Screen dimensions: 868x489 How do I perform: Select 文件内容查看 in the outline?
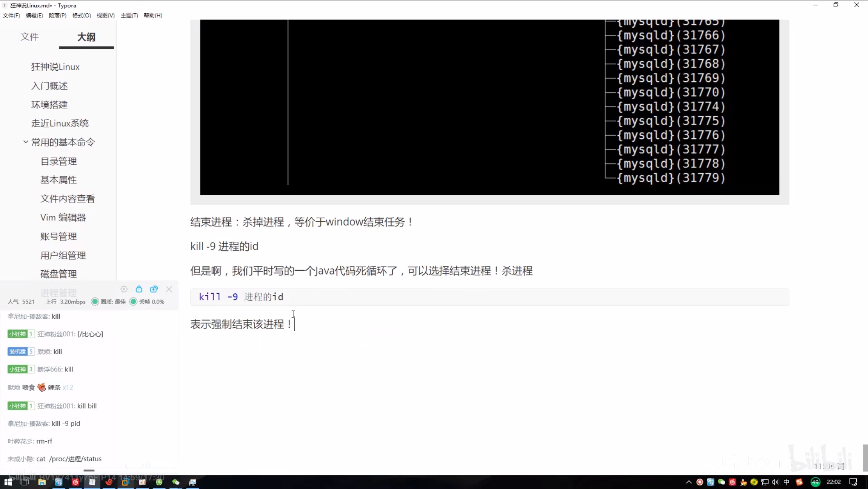tap(68, 199)
